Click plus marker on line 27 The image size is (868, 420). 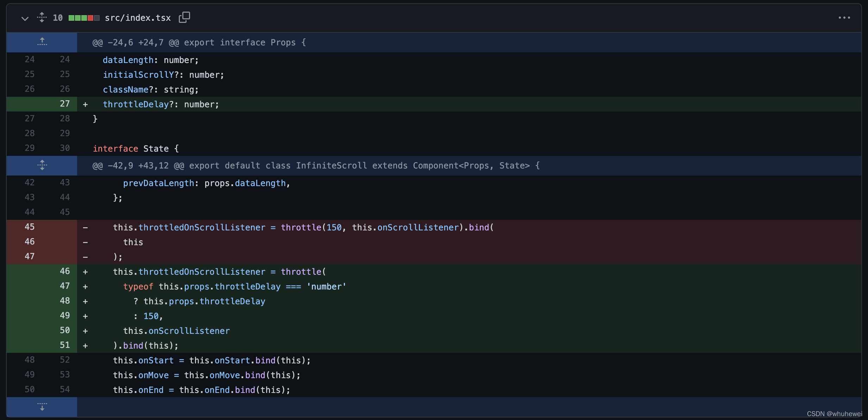[85, 104]
